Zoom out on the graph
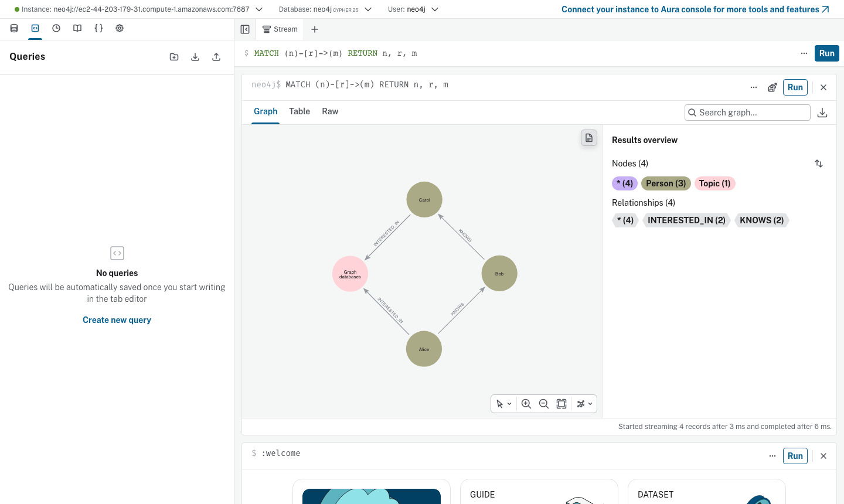This screenshot has width=844, height=504. click(x=544, y=404)
